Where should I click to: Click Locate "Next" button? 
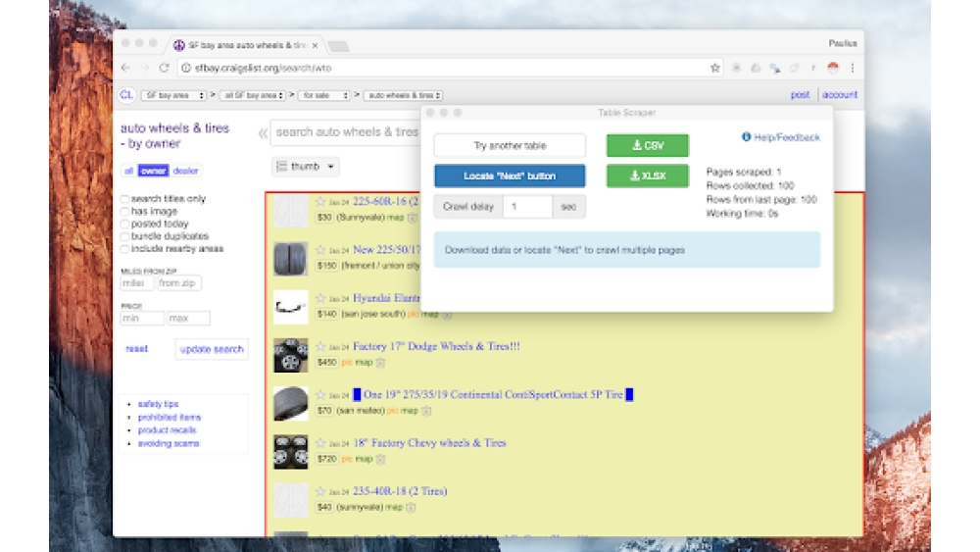click(x=510, y=176)
